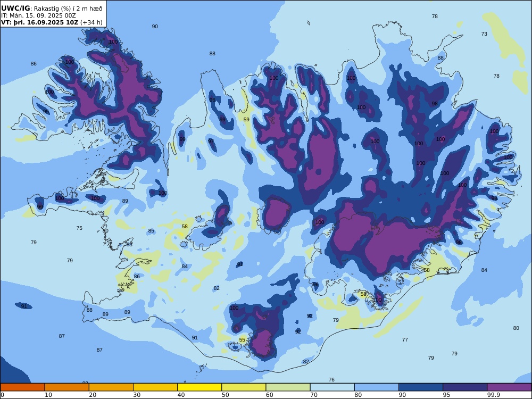This screenshot has width=532, height=399.
Task: Click the 'VT: þri. 16.09.2025 10Z (+34 h)' line
Action: pyautogui.click(x=52, y=22)
